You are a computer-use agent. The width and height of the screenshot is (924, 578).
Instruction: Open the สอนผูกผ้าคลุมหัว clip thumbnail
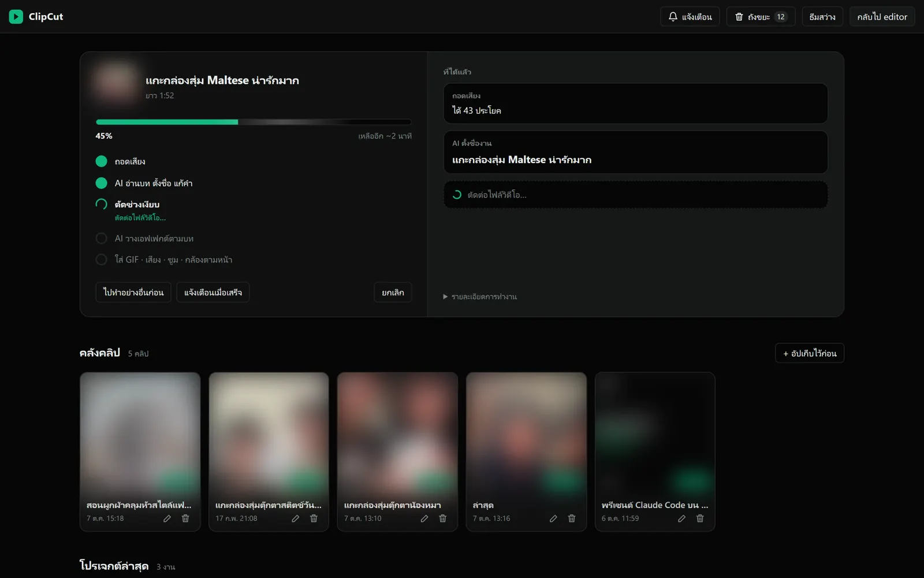[x=140, y=433]
